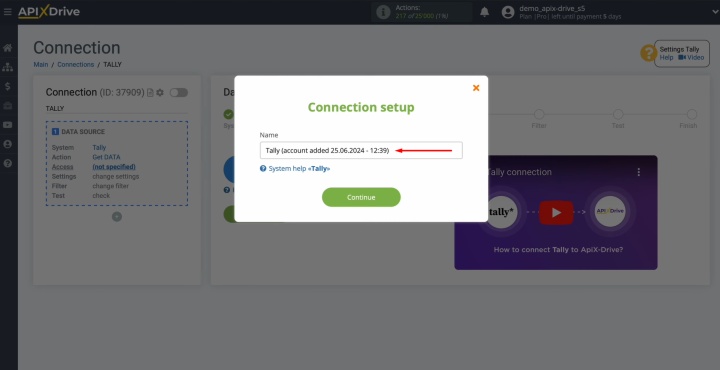This screenshot has width=720, height=370.
Task: Select the Finish step
Action: [692, 114]
